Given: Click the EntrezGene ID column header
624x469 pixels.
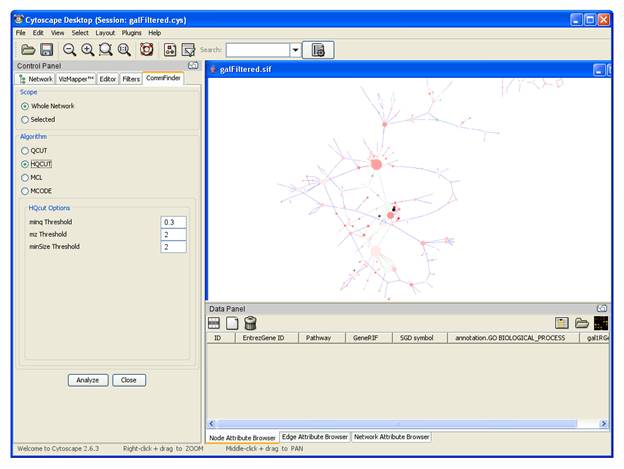Looking at the screenshot, I should click(267, 338).
